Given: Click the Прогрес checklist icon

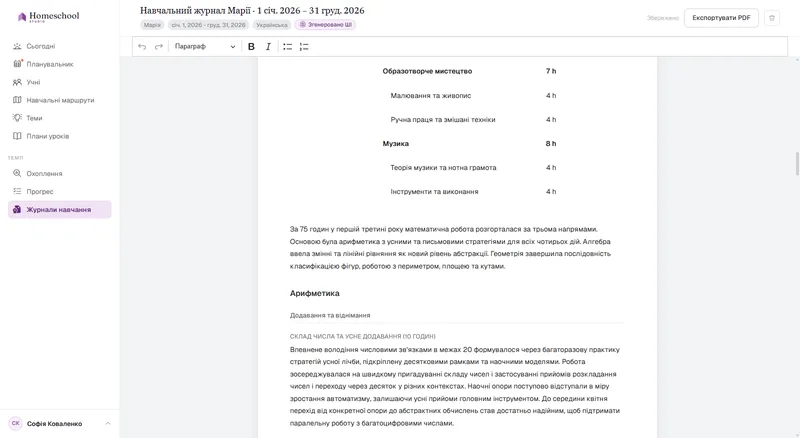Looking at the screenshot, I should (17, 191).
